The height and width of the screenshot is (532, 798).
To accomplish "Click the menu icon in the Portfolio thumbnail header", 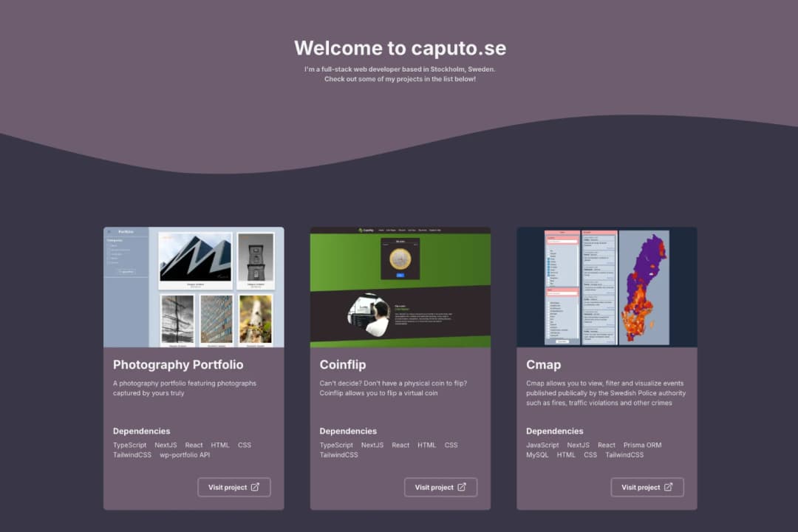I will 109,232.
